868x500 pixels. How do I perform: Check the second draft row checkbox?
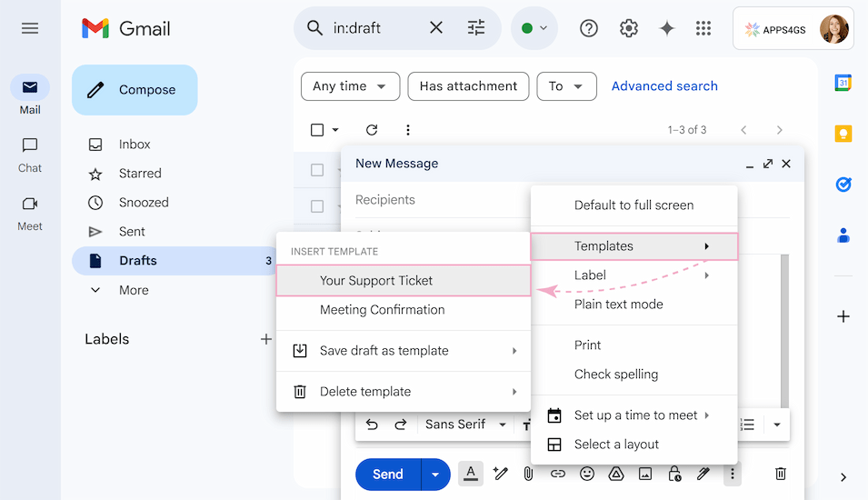[317, 206]
